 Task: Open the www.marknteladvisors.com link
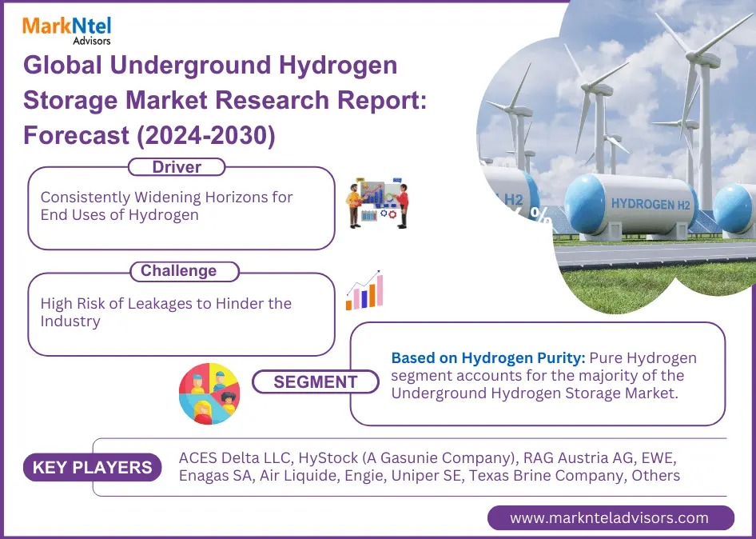[610, 517]
